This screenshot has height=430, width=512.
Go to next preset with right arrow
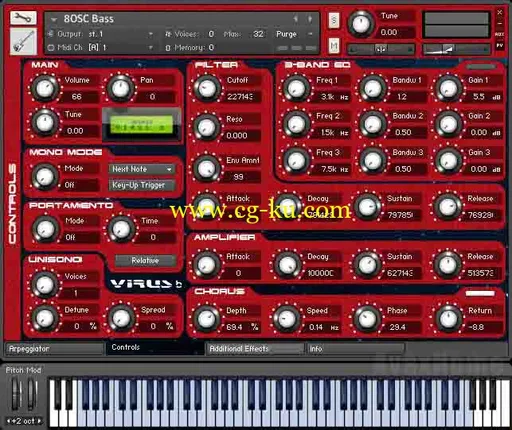pos(310,19)
